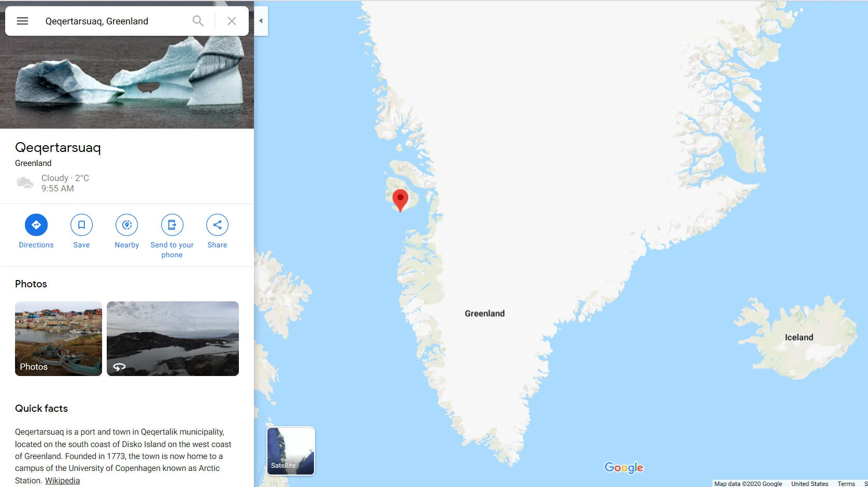
Task: Follow the Wikipedia link in Quick facts
Action: click(62, 480)
